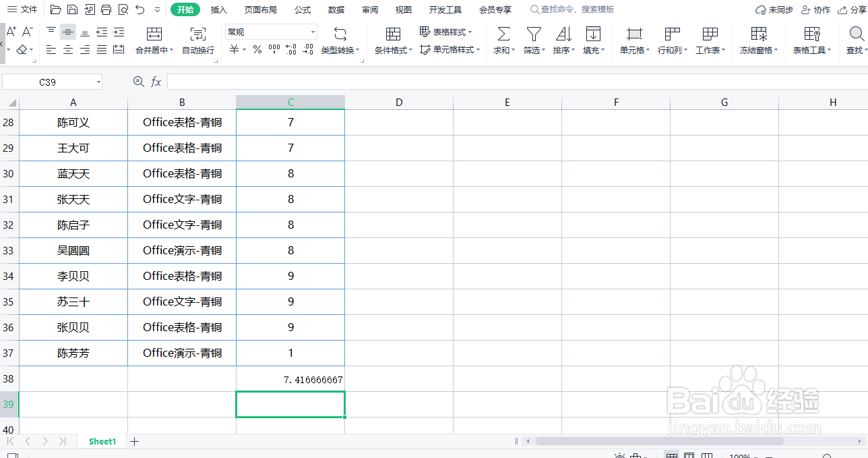Screen dimensions: 868x458
Task: Click the 协作 collaborate button
Action: 816,10
